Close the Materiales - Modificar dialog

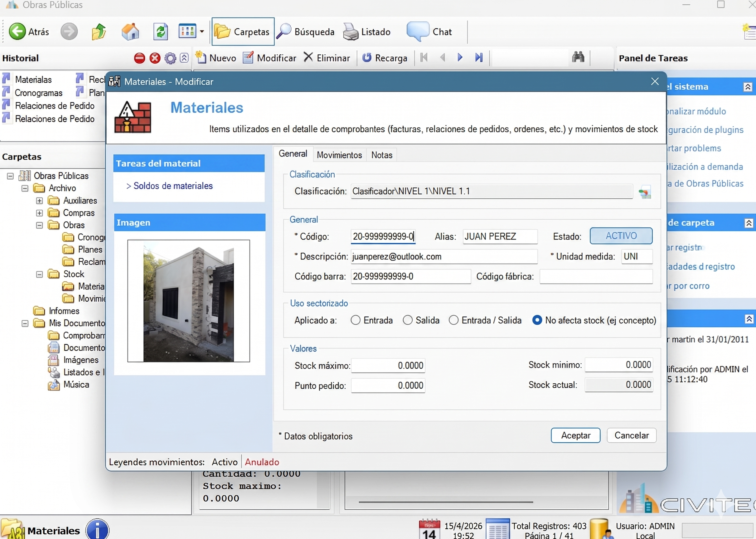coord(654,81)
